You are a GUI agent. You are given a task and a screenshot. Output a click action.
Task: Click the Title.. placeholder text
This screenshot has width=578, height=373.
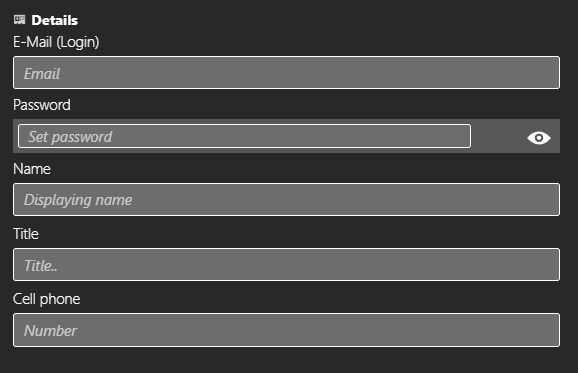41,266
